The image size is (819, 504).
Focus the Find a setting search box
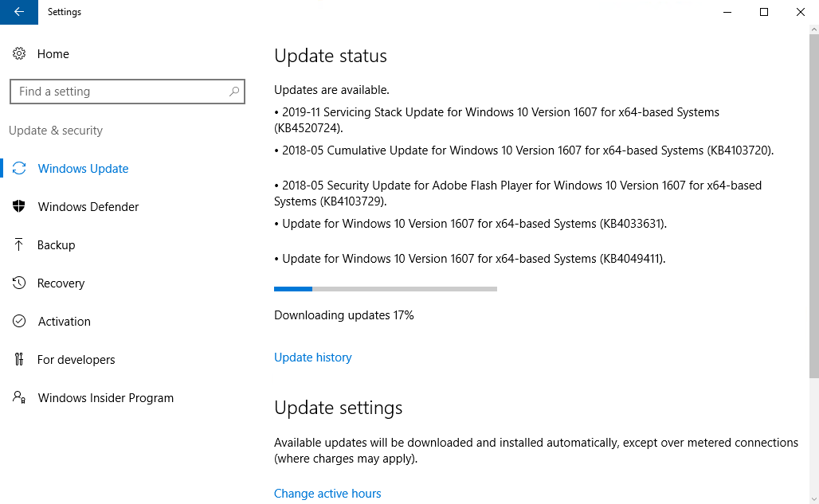point(120,92)
